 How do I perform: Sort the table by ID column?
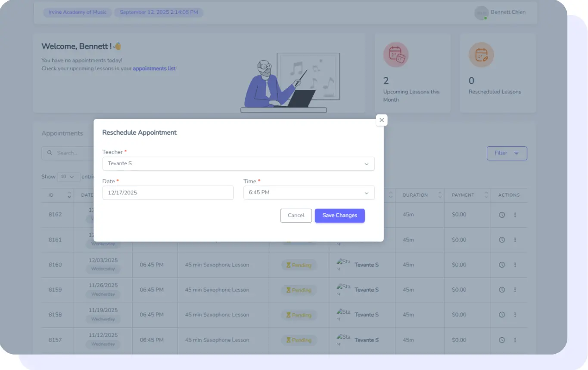58,195
